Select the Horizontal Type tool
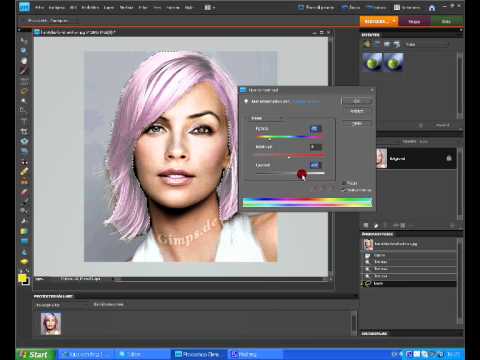Image resolution: width=480 pixels, height=360 pixels. tap(24, 121)
